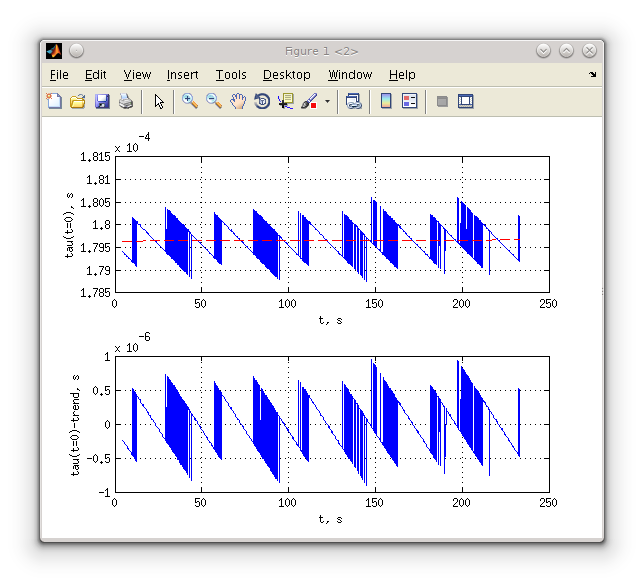Select the Zoom Out magnifier tool

tap(213, 101)
